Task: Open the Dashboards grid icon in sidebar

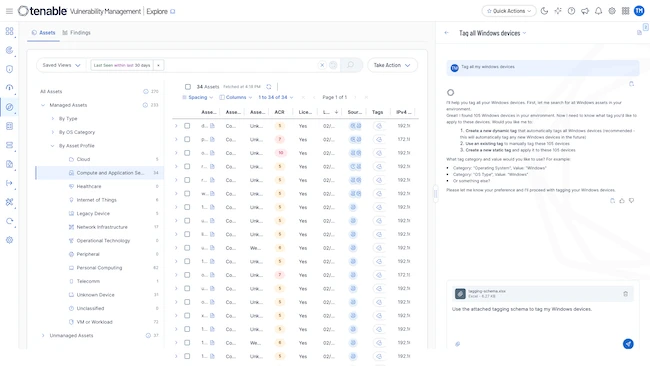Action: [9, 32]
